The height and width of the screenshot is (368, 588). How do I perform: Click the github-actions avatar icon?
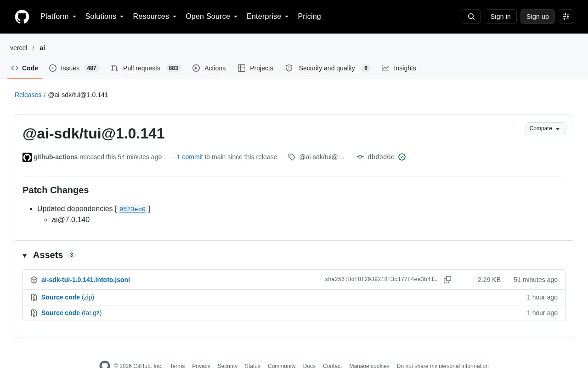(27, 157)
